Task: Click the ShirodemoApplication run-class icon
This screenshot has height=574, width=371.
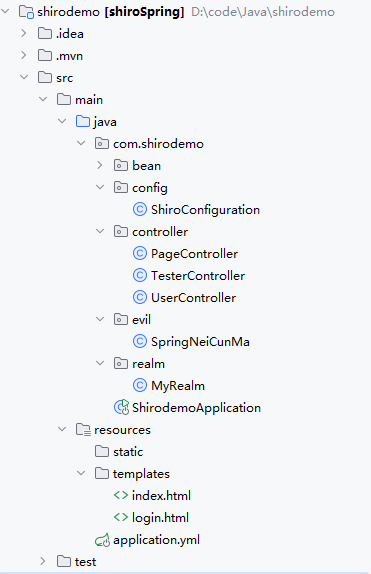Action: tap(121, 407)
